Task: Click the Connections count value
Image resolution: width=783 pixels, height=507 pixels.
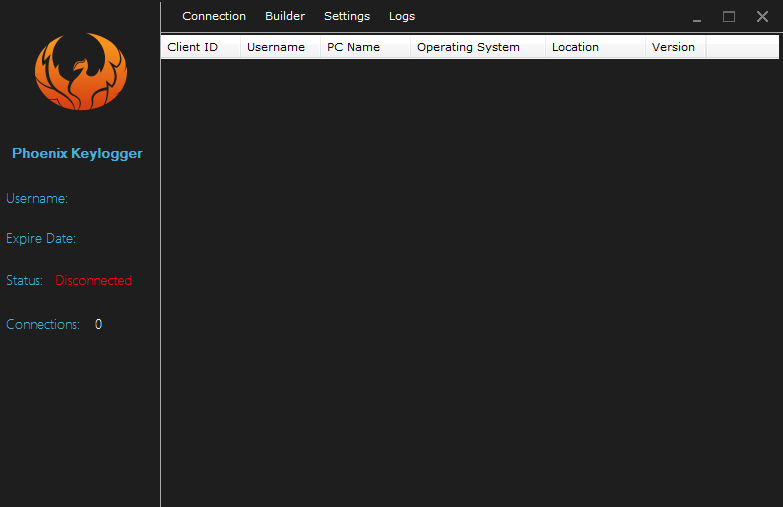Action: pyautogui.click(x=98, y=325)
